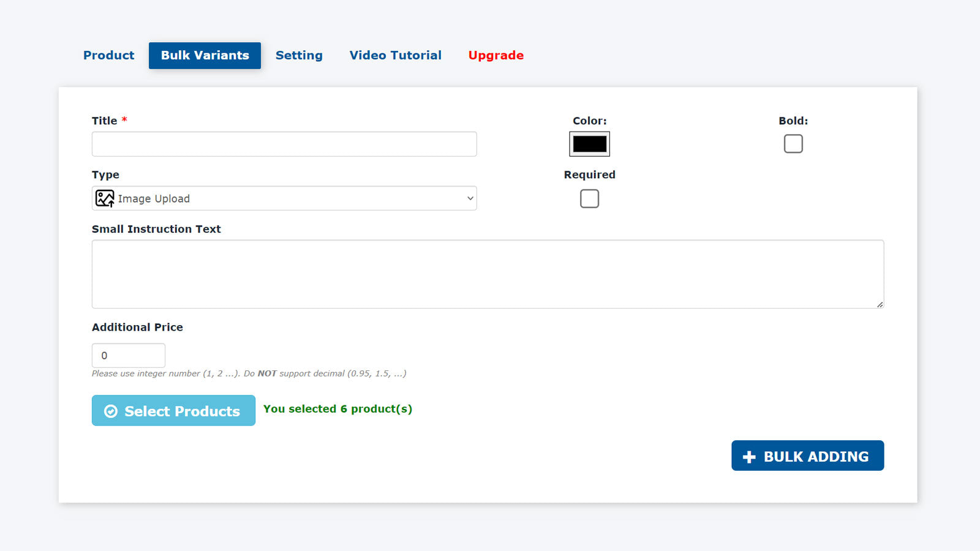
Task: Click the Select Products button
Action: tap(173, 410)
